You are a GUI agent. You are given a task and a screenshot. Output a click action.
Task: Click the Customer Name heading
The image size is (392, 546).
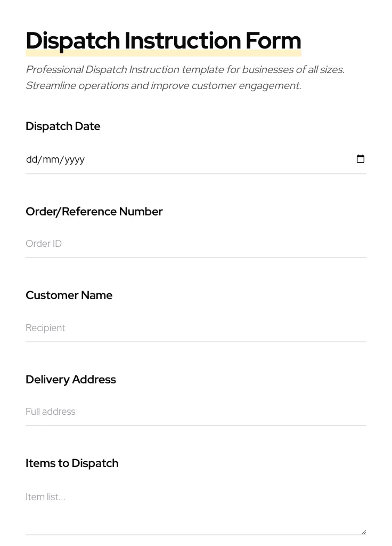coord(69,295)
